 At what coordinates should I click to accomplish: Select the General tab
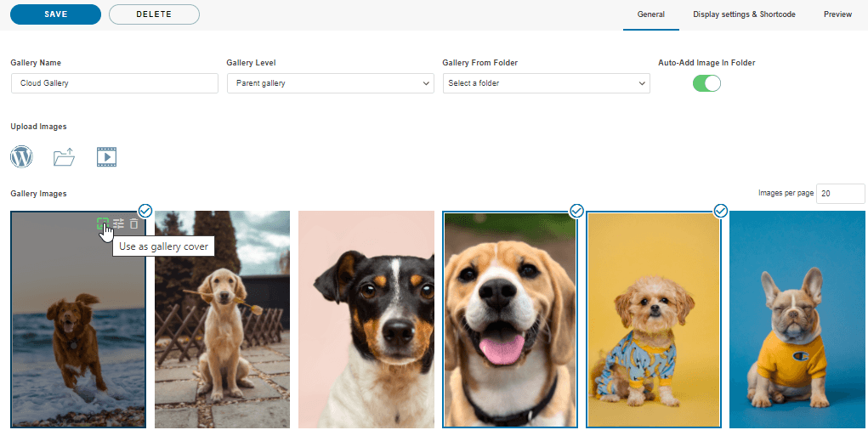coord(651,14)
